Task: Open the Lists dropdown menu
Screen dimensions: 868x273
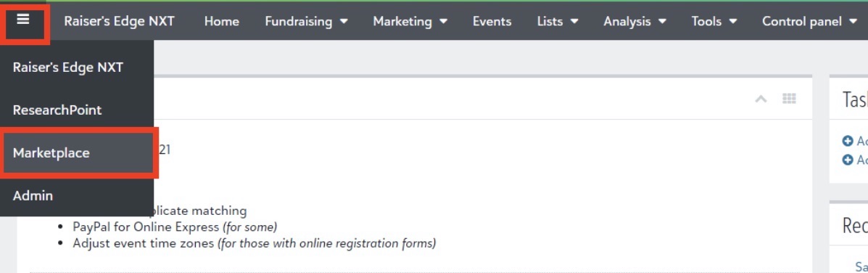Action: pos(558,22)
